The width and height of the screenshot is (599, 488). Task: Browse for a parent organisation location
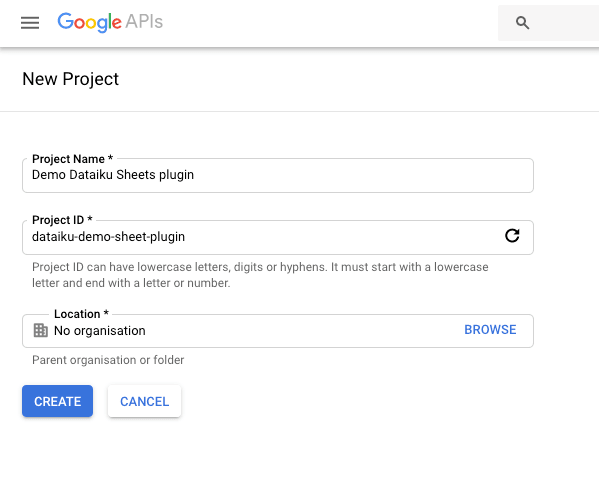(490, 330)
